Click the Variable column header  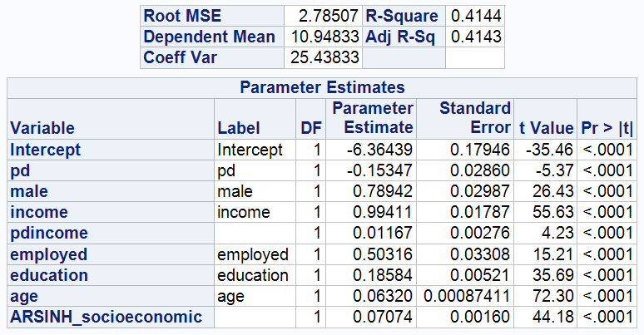click(42, 128)
